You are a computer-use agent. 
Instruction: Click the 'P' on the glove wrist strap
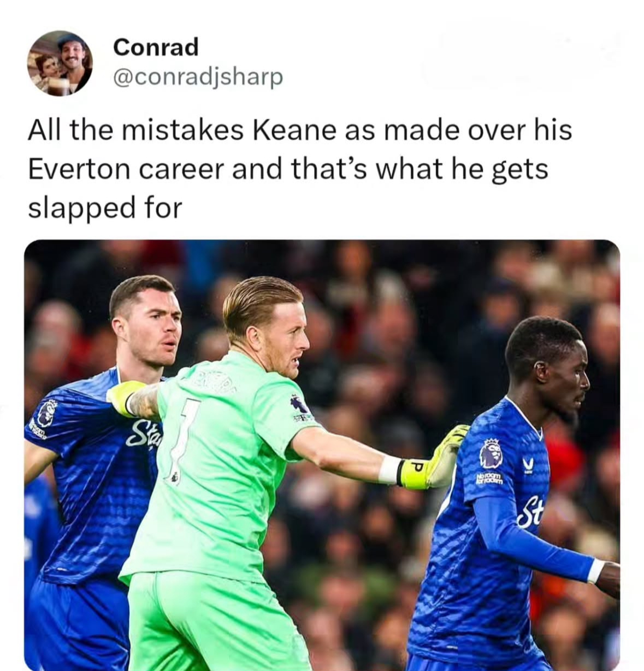(415, 468)
